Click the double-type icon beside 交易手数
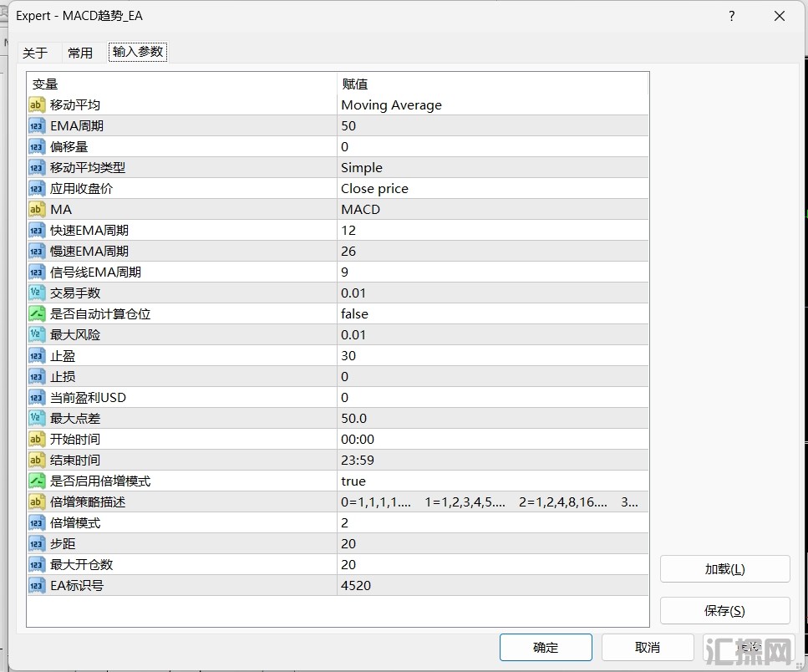 (x=37, y=293)
